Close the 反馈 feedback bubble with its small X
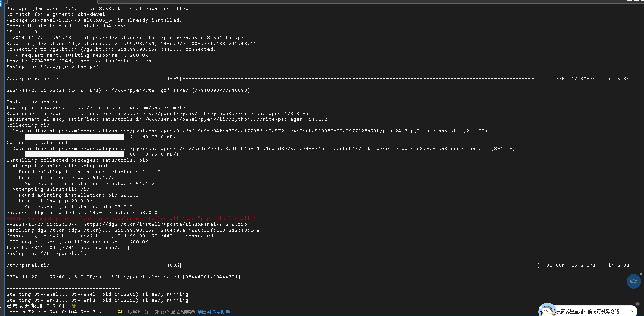The width and height of the screenshot is (644, 316). [641, 274]
